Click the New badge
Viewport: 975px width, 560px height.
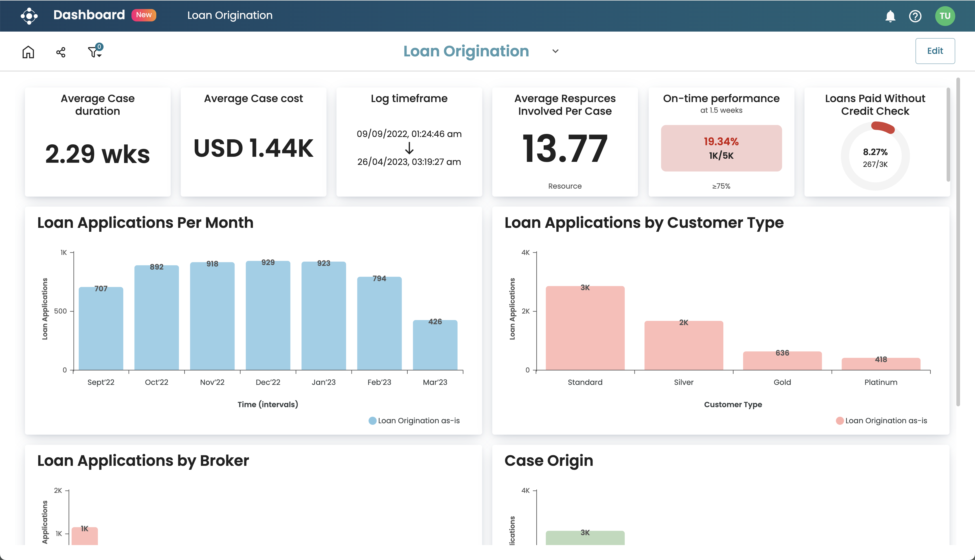(x=144, y=15)
